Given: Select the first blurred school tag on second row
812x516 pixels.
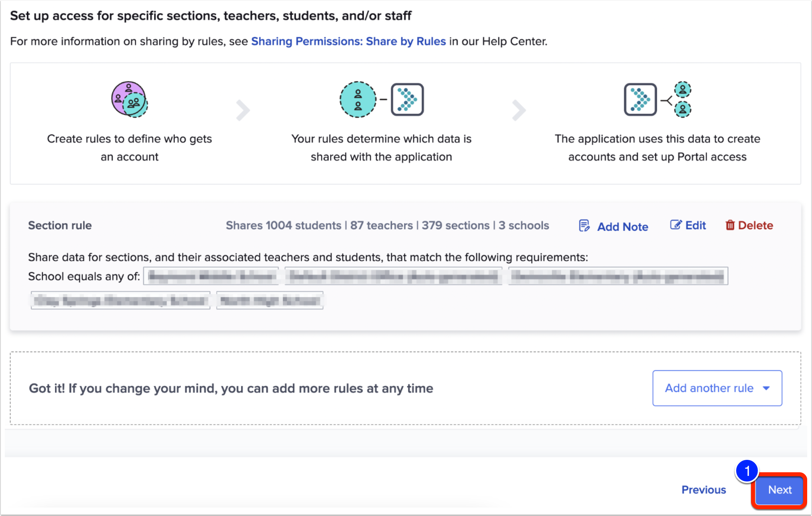Looking at the screenshot, I should click(120, 300).
